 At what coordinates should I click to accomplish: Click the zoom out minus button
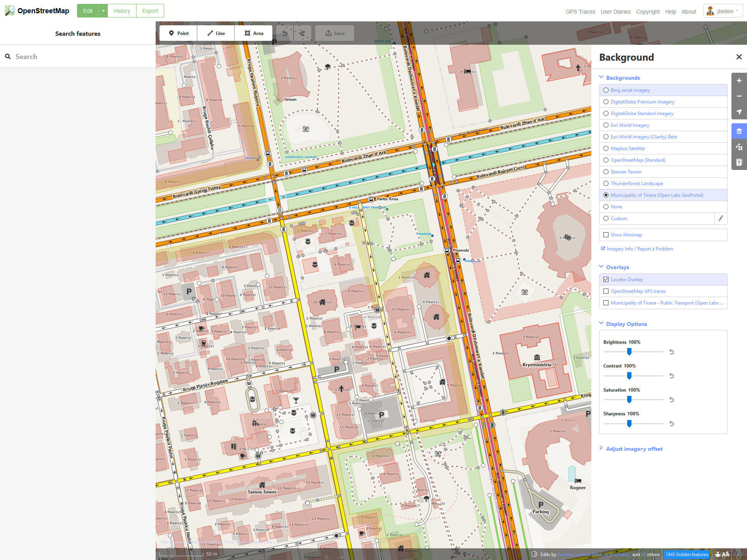(x=739, y=96)
